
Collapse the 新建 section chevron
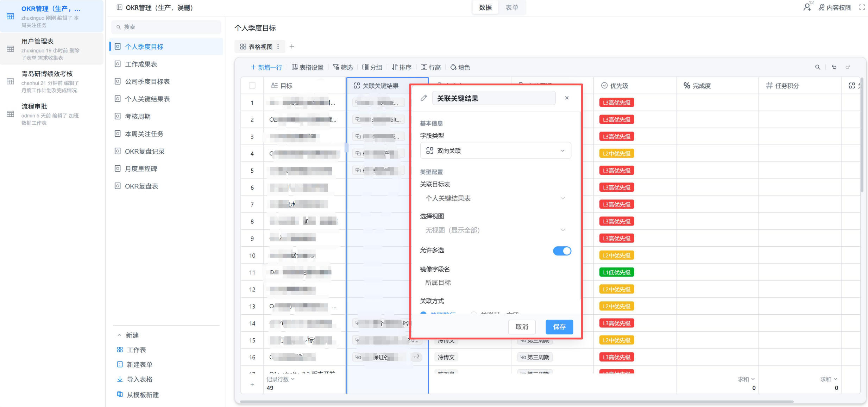pyautogui.click(x=119, y=335)
